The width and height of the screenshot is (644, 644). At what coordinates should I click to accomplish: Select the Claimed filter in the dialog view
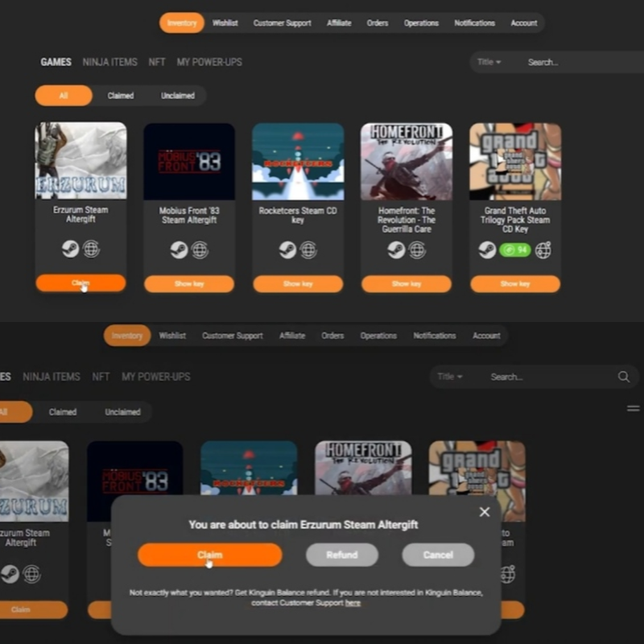click(63, 412)
